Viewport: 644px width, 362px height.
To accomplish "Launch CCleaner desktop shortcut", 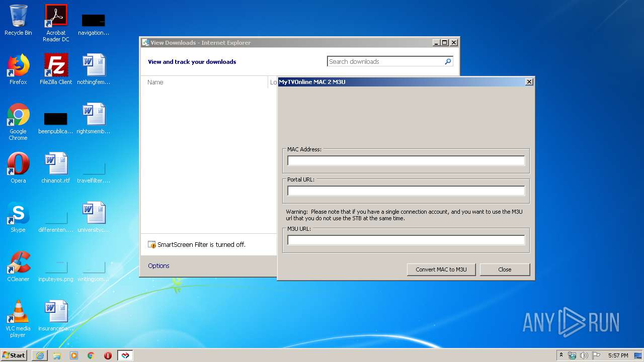I will coord(18,266).
